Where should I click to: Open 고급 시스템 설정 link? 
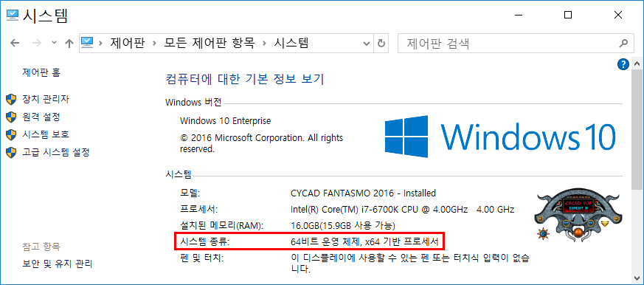click(56, 152)
